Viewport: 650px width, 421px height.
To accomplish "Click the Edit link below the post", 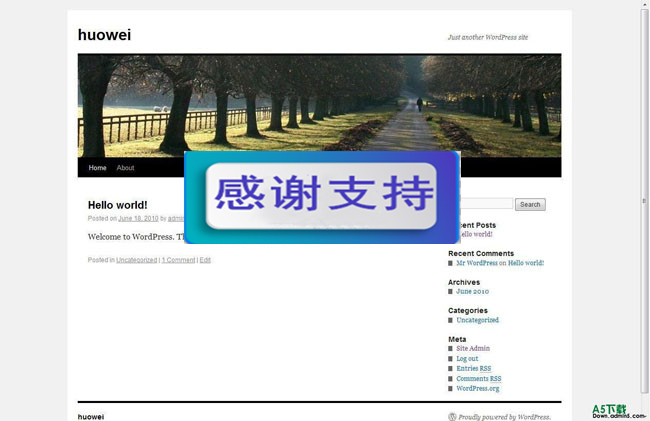I will coord(205,260).
